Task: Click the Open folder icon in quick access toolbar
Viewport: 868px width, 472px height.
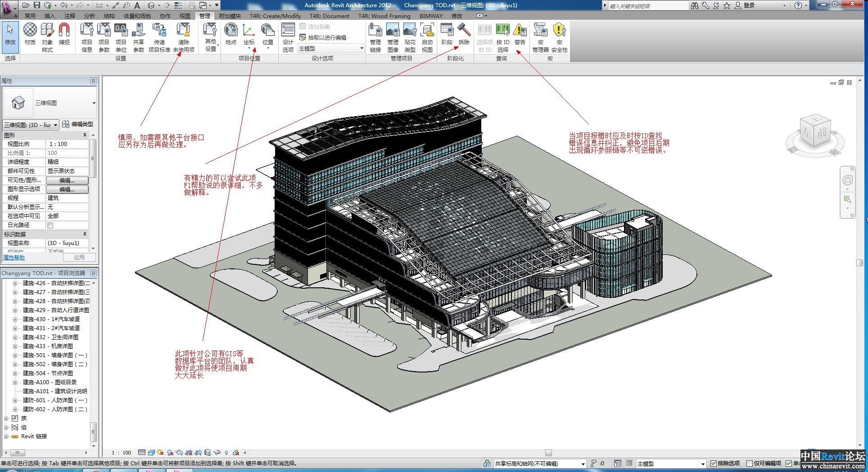Action: click(x=26, y=5)
